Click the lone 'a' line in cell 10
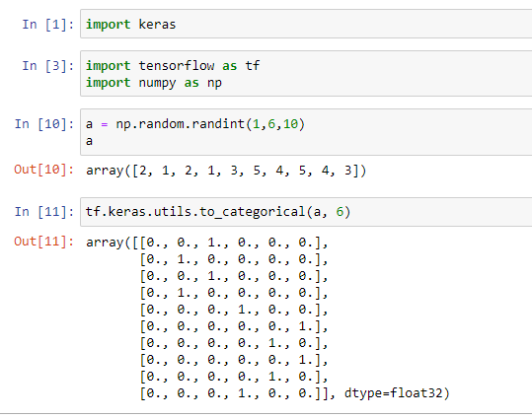The height and width of the screenshot is (419, 532). (89, 141)
